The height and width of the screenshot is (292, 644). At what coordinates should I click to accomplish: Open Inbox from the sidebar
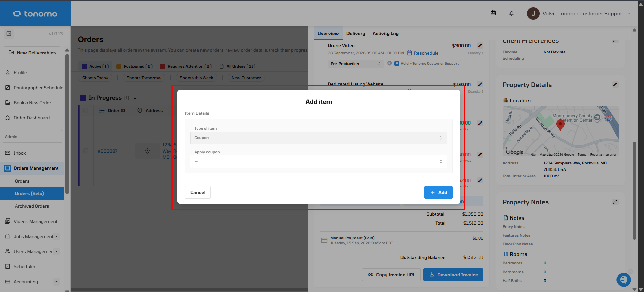[x=20, y=153]
